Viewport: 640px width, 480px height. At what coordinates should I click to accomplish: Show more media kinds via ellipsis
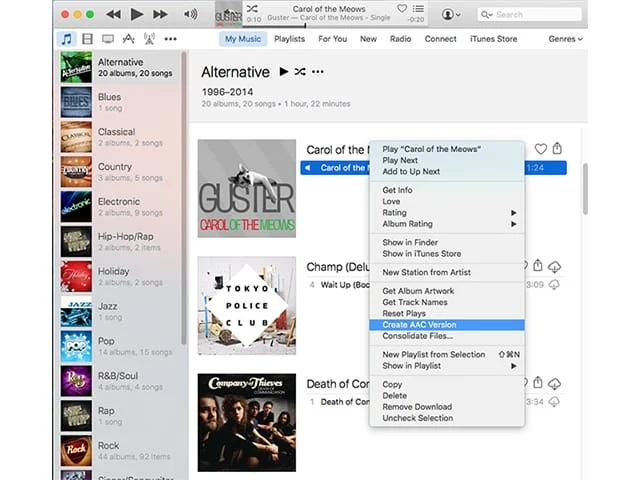click(170, 39)
